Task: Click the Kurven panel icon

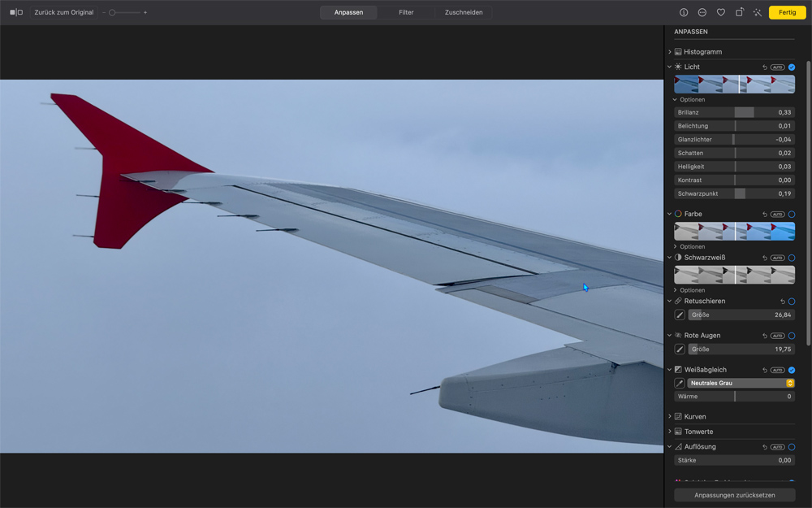Action: 678,416
